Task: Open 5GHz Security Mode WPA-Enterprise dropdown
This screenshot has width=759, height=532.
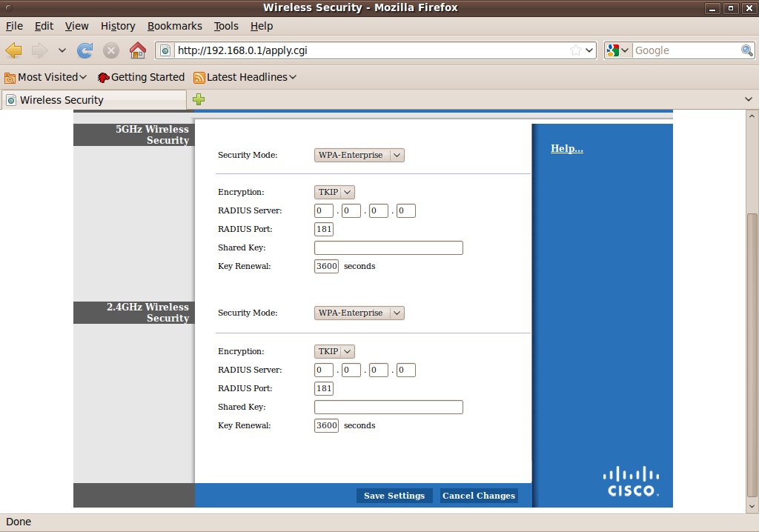Action: [x=359, y=155]
